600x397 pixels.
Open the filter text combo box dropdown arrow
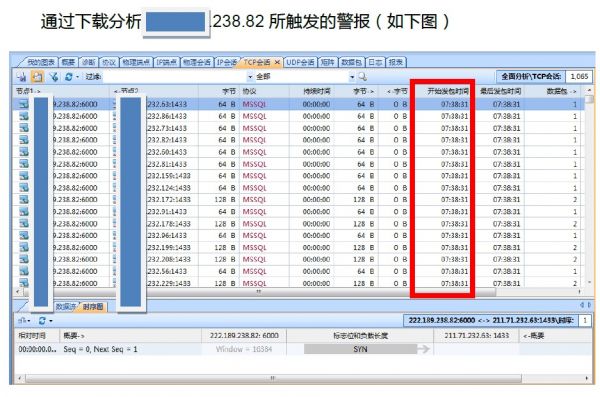[250, 77]
